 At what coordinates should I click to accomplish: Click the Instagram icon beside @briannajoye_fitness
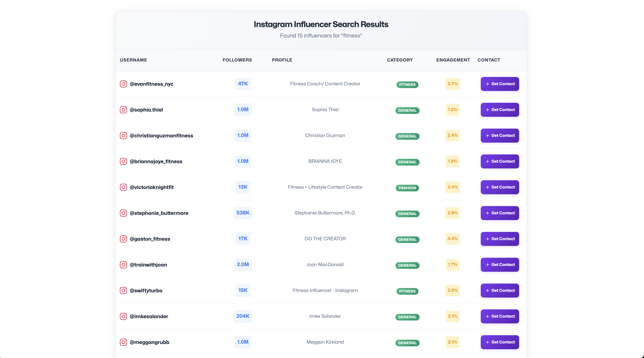(x=123, y=161)
